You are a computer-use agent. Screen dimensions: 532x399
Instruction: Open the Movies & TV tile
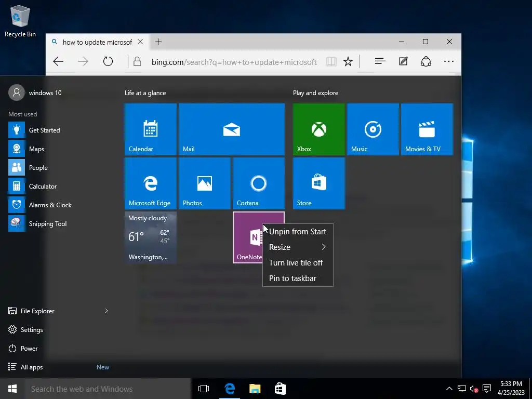pos(427,129)
